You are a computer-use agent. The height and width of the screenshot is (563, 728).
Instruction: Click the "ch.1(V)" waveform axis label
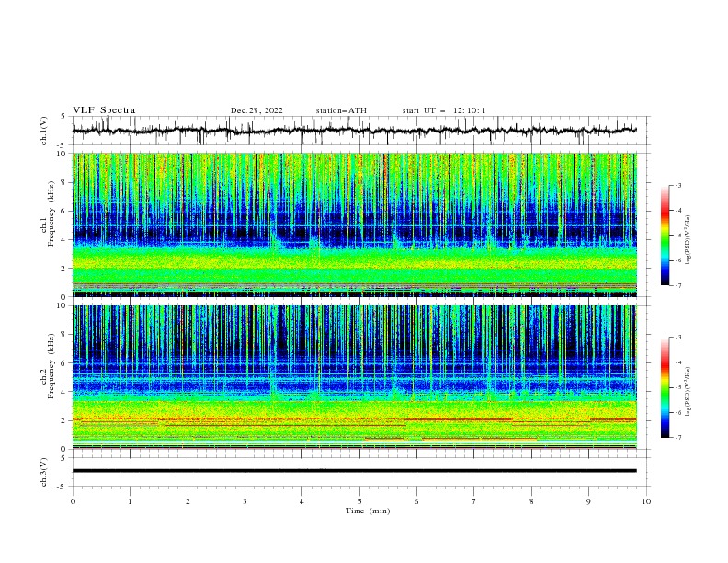[44, 131]
